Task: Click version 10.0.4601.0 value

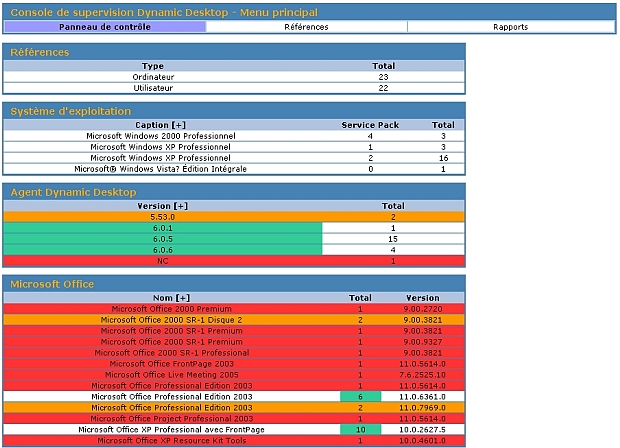Action: pyautogui.click(x=422, y=440)
